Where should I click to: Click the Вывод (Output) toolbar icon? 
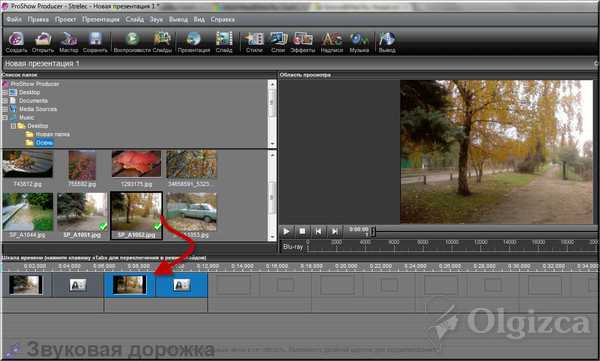(x=387, y=42)
